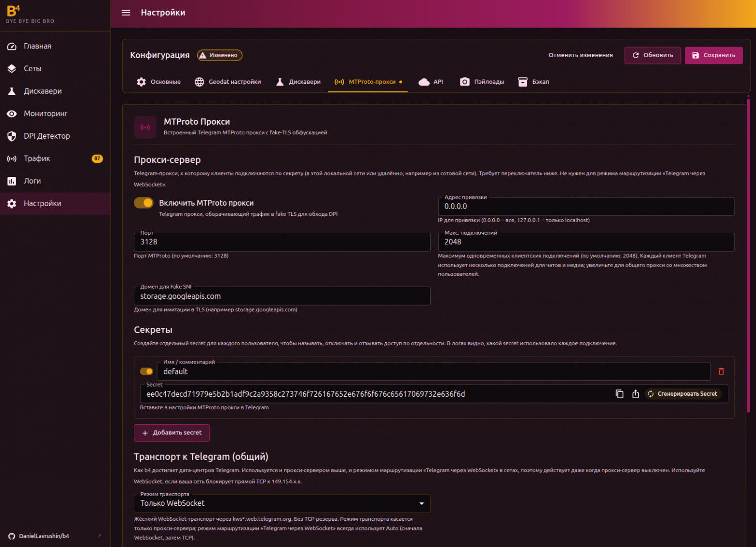756x547 pixels.
Task: Delete the default secret with trash icon
Action: coord(721,371)
